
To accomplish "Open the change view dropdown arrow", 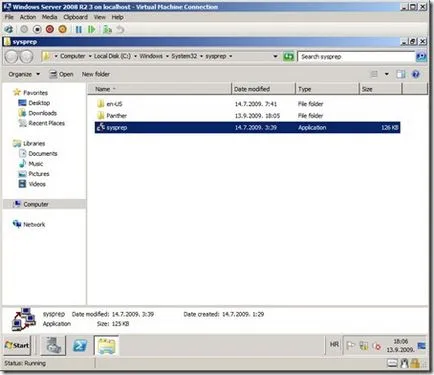I will tap(386, 74).
